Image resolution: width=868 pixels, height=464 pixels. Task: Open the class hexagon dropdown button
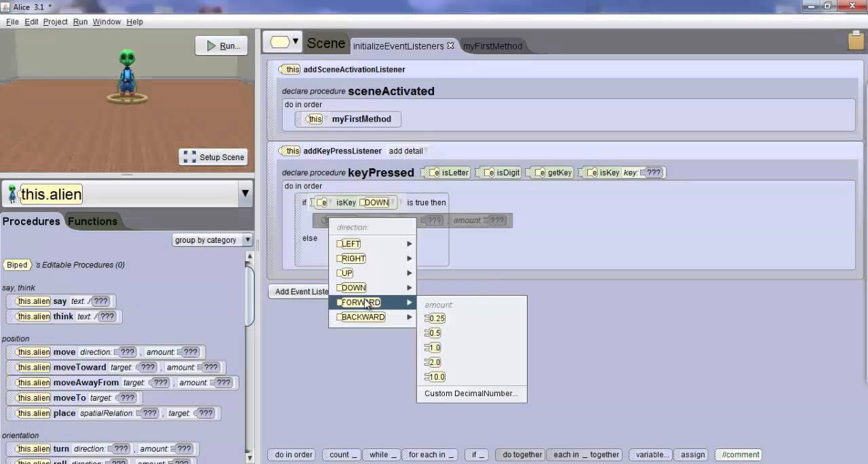click(283, 42)
